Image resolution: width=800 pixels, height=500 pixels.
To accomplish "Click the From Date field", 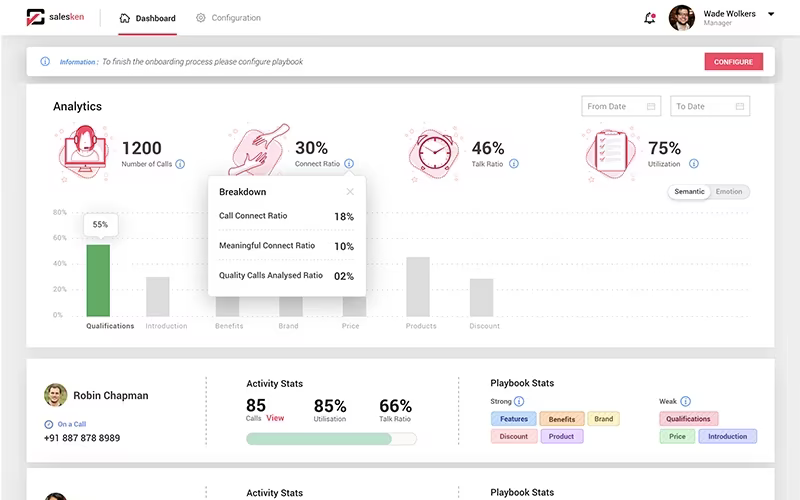I will point(621,106).
